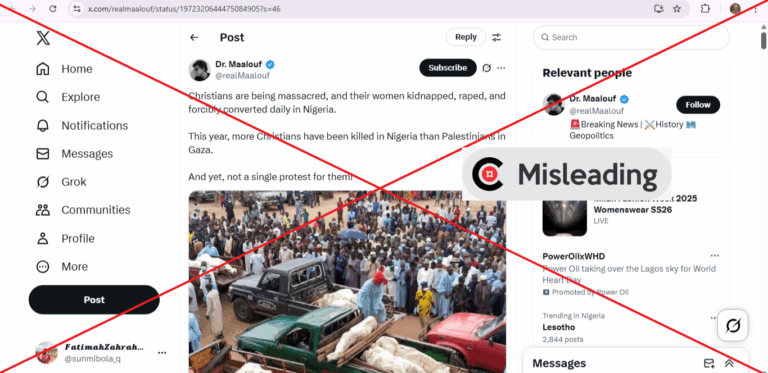Click the X logo icon
The image size is (768, 373).
[x=43, y=37]
